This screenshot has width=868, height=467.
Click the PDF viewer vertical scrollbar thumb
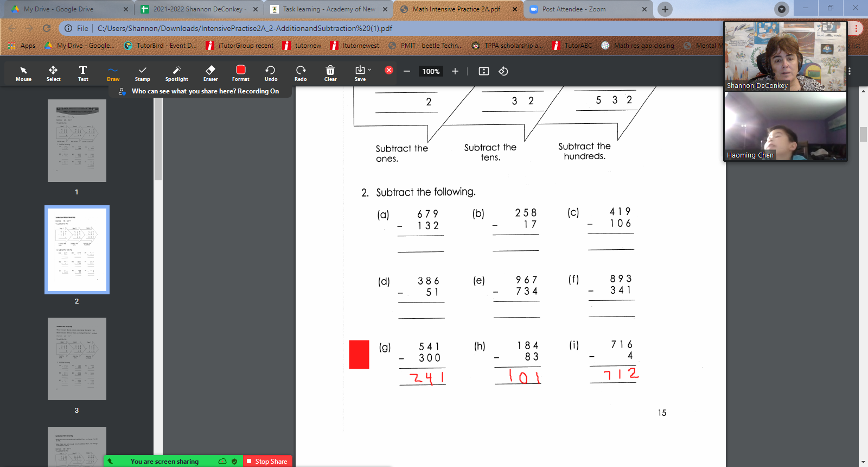pos(863,134)
